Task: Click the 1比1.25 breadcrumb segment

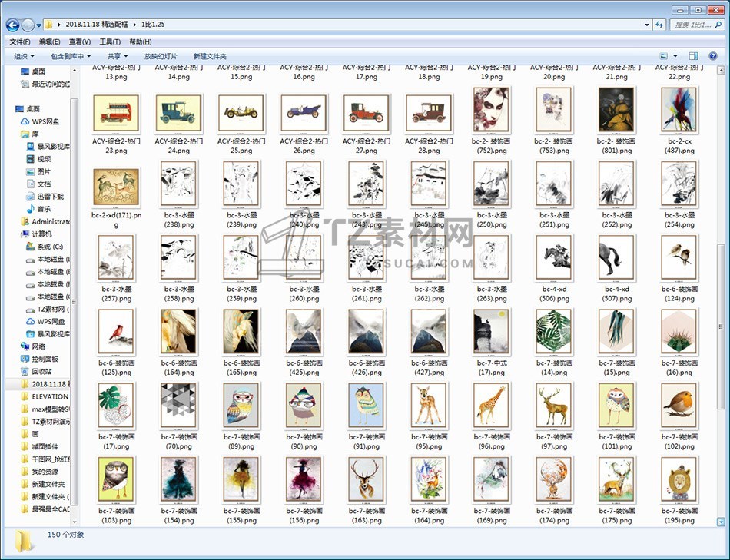Action: (153, 25)
